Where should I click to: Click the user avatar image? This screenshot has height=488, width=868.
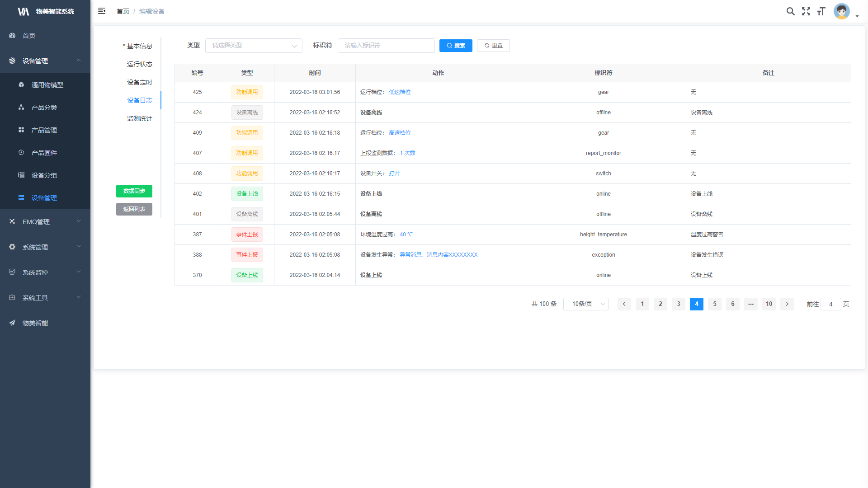point(841,11)
